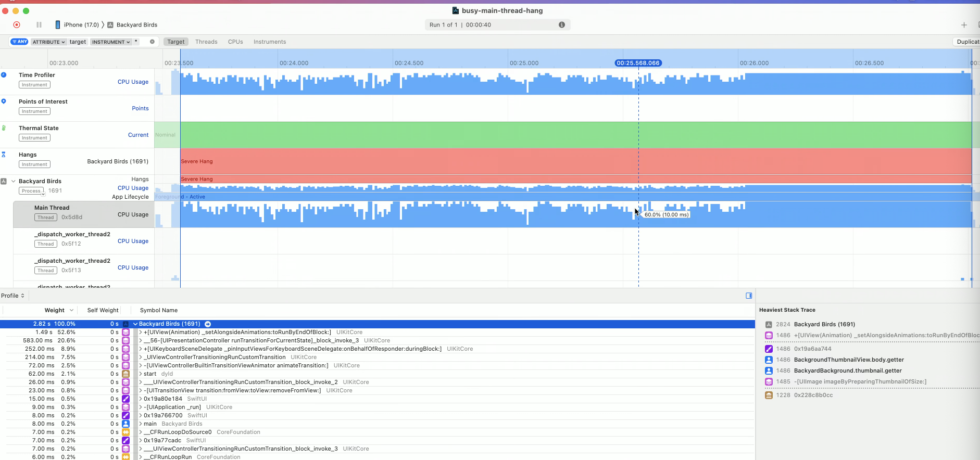This screenshot has width=980, height=460.
Task: Click the green Thermal State nominal bar
Action: click(576, 135)
